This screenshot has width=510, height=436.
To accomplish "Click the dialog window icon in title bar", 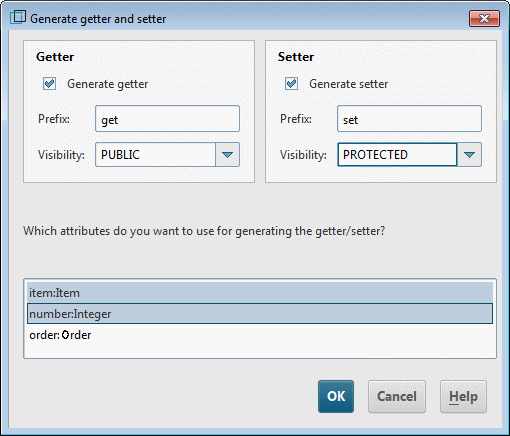I will click(x=17, y=17).
